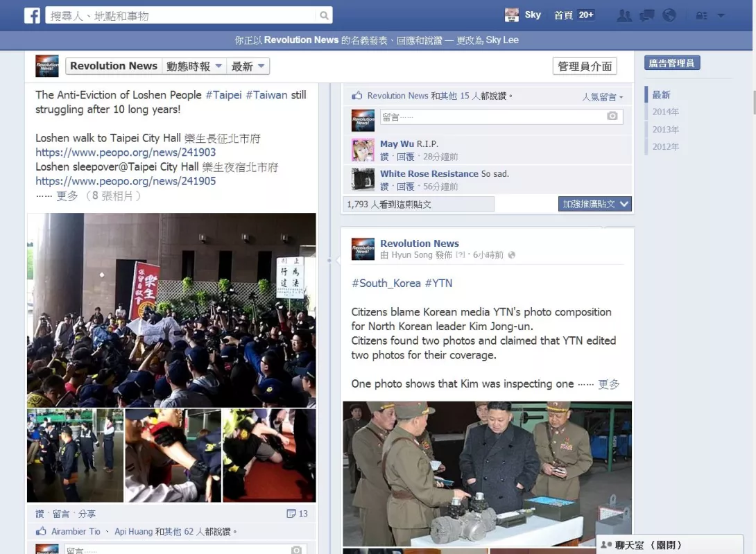
Task: Jump to 2013年 in timeline
Action: pyautogui.click(x=665, y=130)
